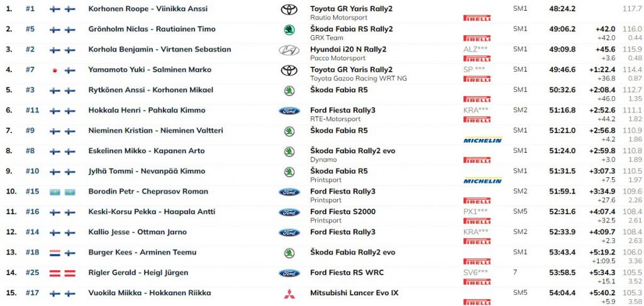Viewport: 644px width, 306px height.
Task: Click the Japan flag next to Yamamoto Yuki
Action: 55,70
